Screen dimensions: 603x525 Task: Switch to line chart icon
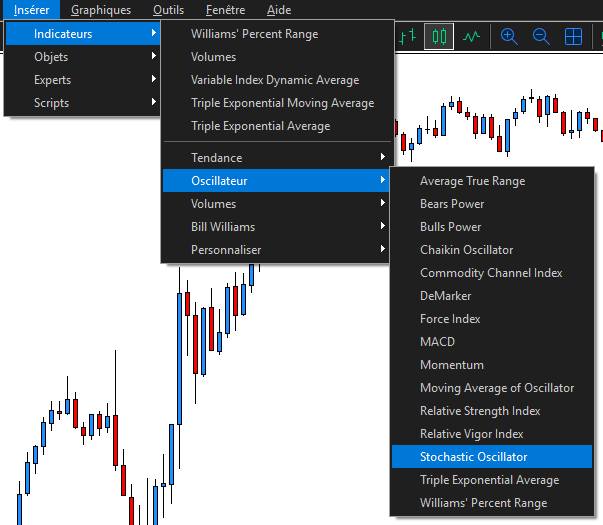click(471, 37)
